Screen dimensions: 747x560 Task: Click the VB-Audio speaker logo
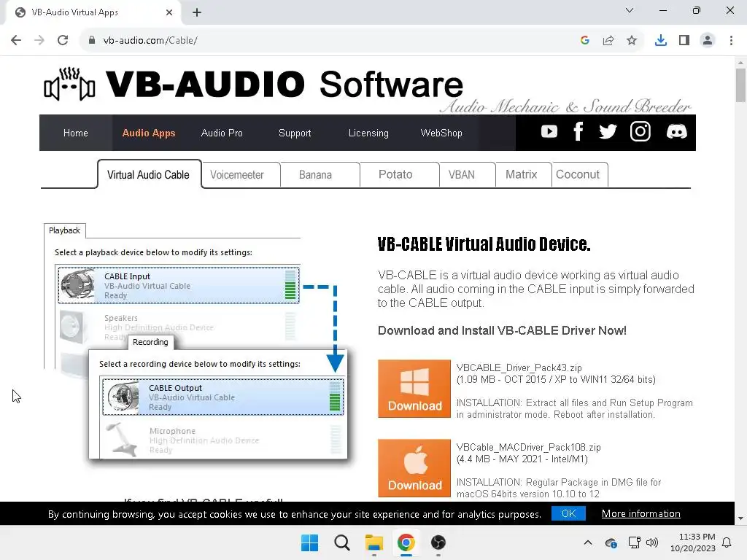coord(69,85)
